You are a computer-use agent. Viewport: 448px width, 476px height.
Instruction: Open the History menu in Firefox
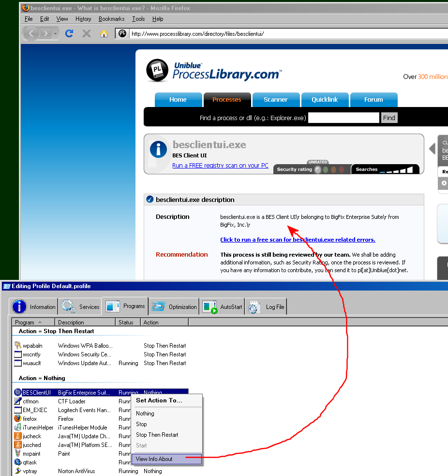(83, 19)
